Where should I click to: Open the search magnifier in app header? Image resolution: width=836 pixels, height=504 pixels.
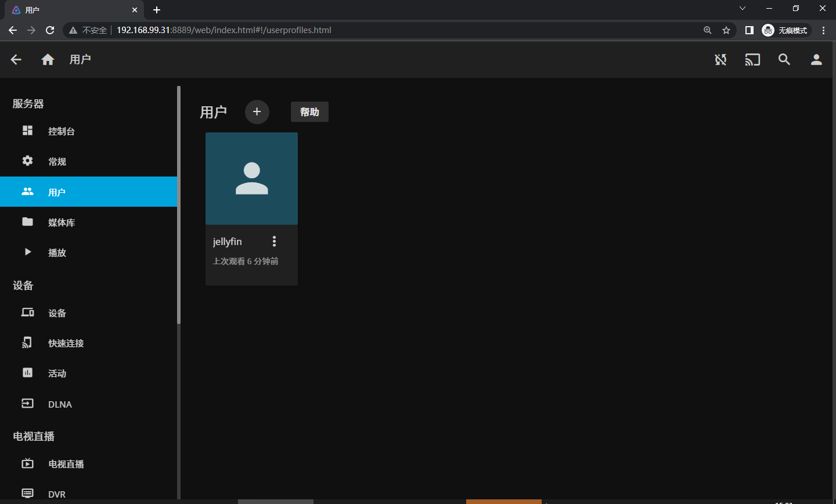tap(784, 59)
